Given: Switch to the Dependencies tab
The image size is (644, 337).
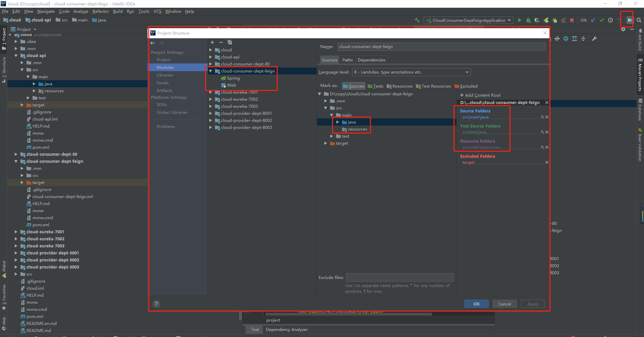Looking at the screenshot, I should (x=371, y=60).
